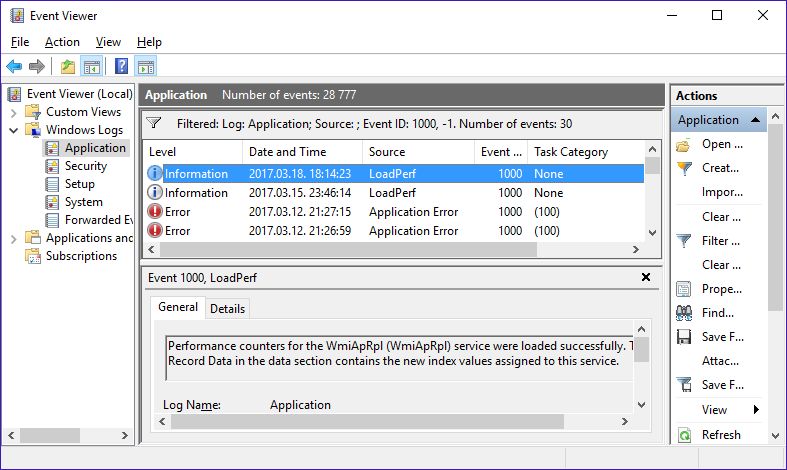Click the binoculars Find icon in Actions
Image resolution: width=787 pixels, height=470 pixels.
tap(684, 313)
